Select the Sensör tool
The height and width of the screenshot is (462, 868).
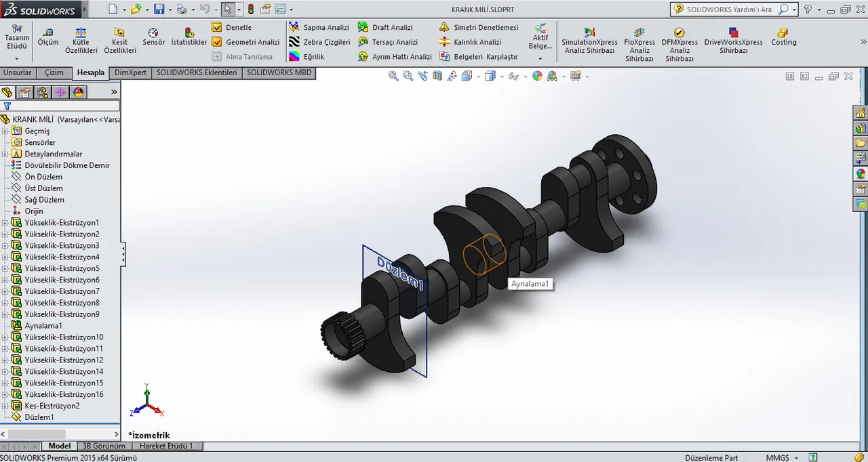pyautogui.click(x=153, y=37)
